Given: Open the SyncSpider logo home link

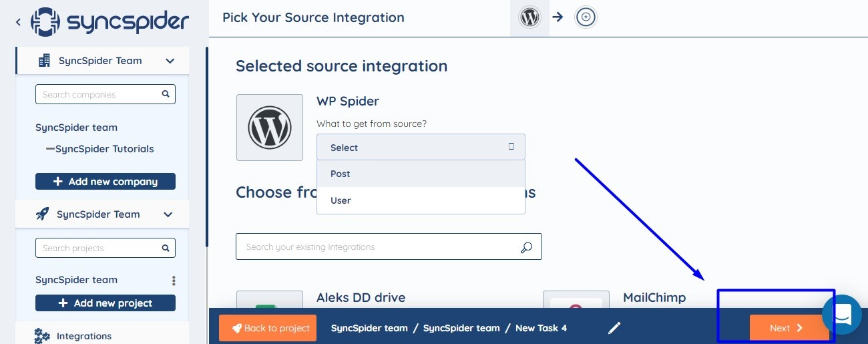Looking at the screenshot, I should (x=110, y=22).
